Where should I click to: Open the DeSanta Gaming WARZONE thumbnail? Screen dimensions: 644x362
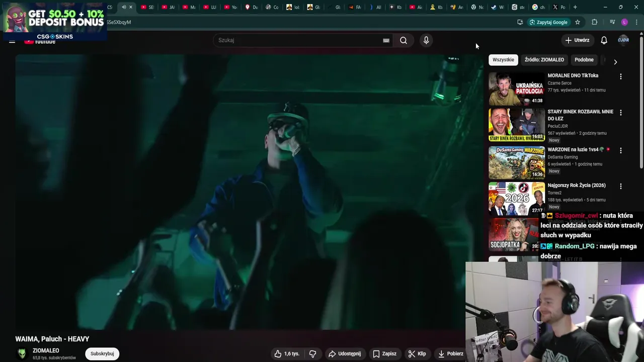[517, 162]
